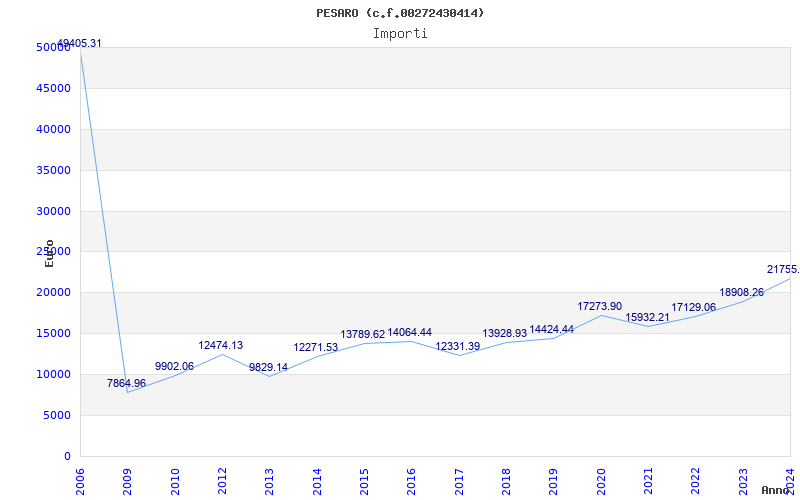Click the x-axis year 2019

(x=554, y=482)
